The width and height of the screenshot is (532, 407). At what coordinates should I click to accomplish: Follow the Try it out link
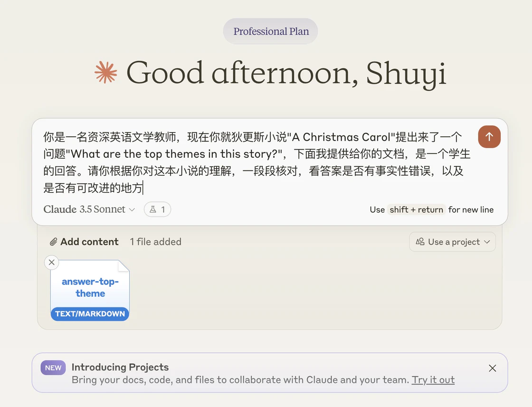433,380
